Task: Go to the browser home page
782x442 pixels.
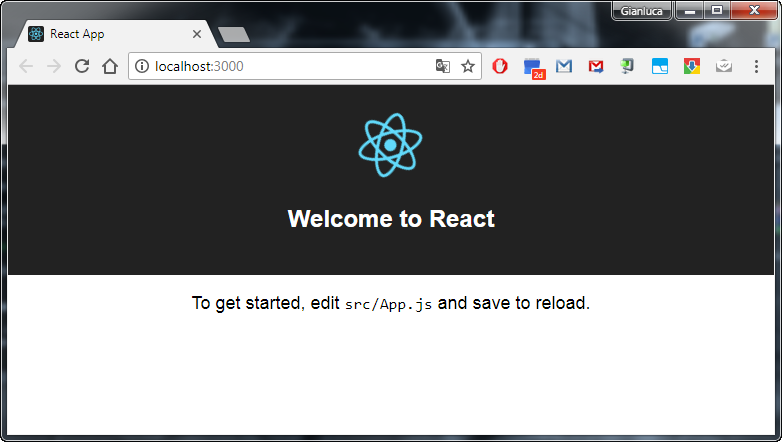Action: pyautogui.click(x=110, y=66)
